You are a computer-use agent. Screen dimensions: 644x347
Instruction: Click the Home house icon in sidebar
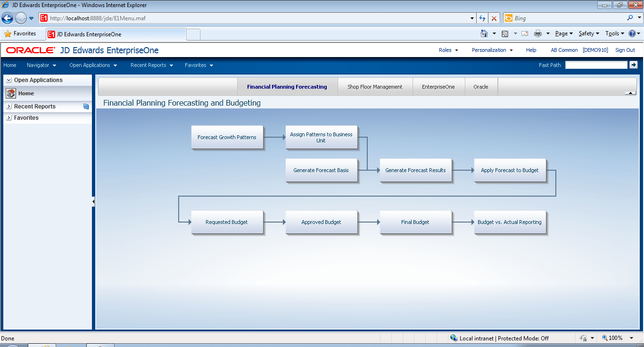click(x=11, y=93)
